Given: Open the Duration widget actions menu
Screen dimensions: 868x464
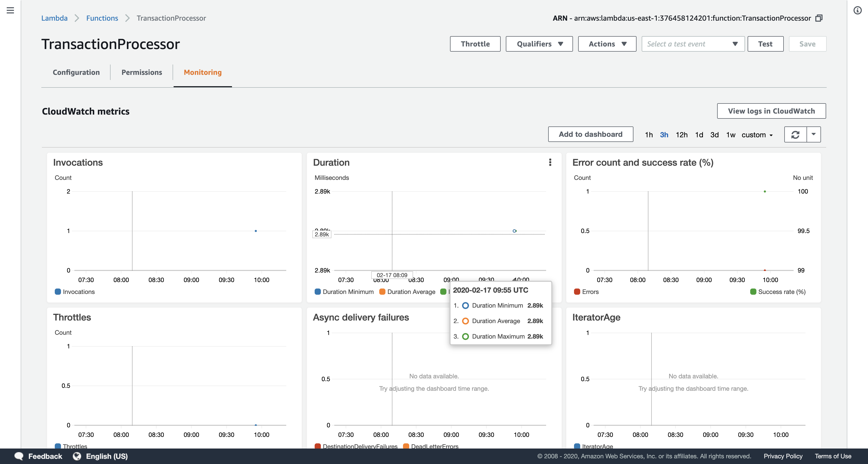Looking at the screenshot, I should 550,162.
